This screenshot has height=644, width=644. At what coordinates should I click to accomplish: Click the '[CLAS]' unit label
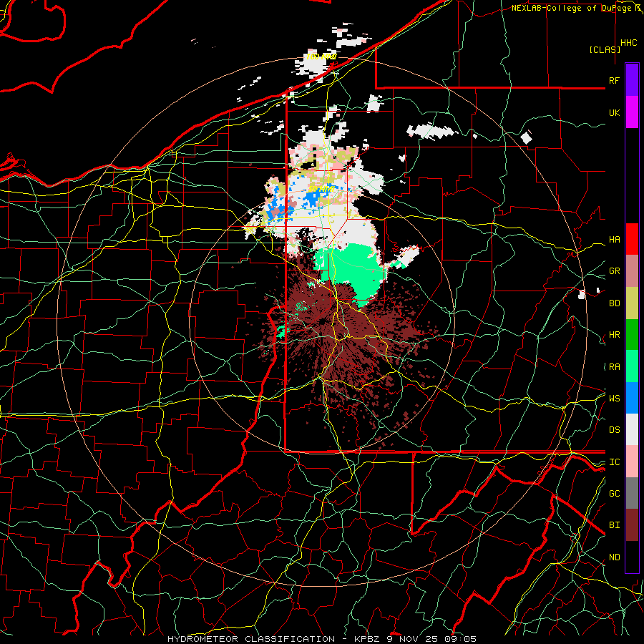coord(605,49)
